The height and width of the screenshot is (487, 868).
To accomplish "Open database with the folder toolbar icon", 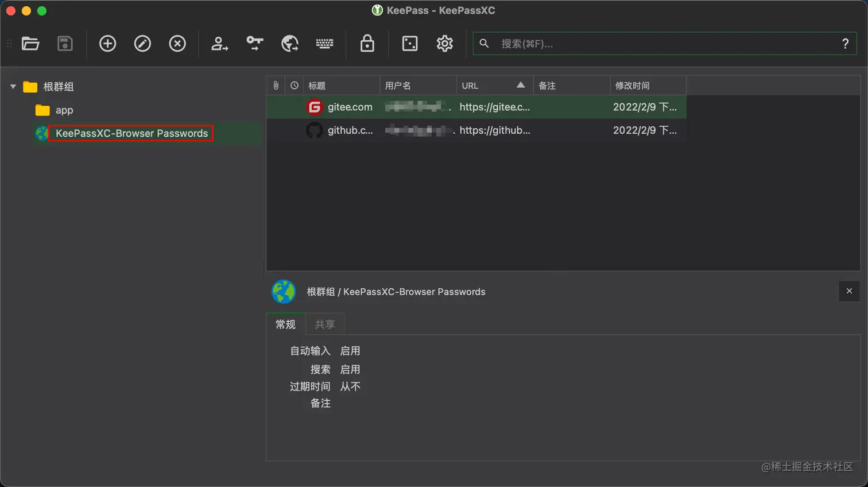I will [x=30, y=44].
